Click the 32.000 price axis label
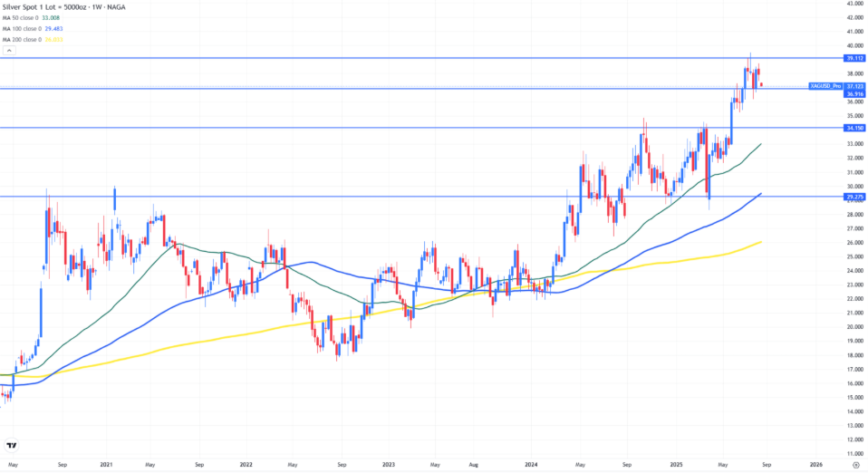 [x=854, y=159]
